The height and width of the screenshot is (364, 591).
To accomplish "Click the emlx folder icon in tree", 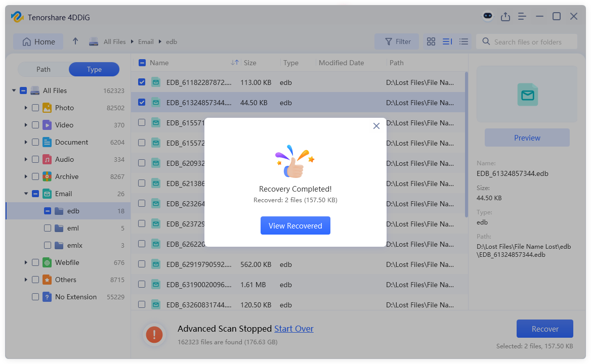I will [59, 245].
